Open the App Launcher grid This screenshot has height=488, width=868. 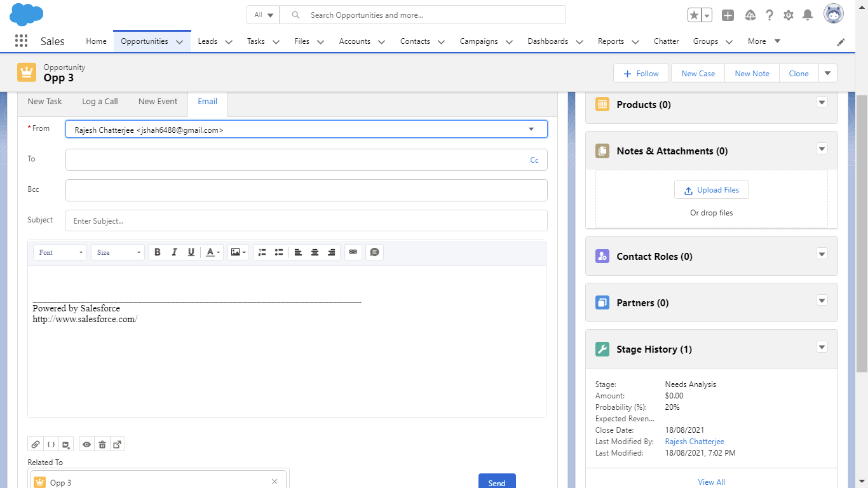pos(21,41)
